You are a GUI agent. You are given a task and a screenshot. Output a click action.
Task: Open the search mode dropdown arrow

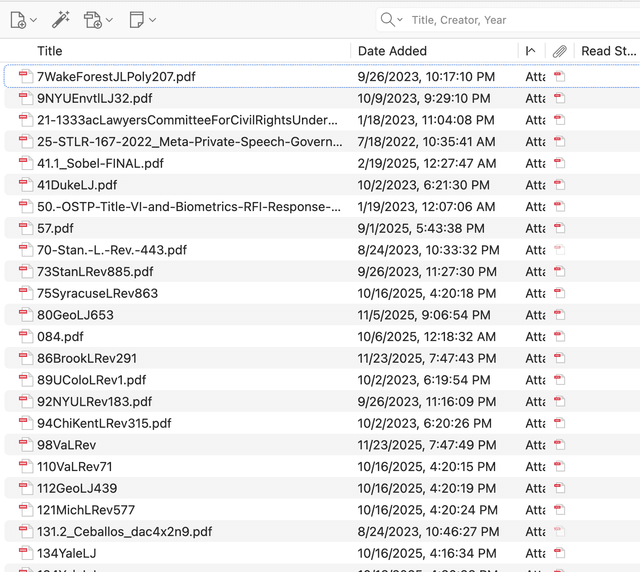pos(400,20)
